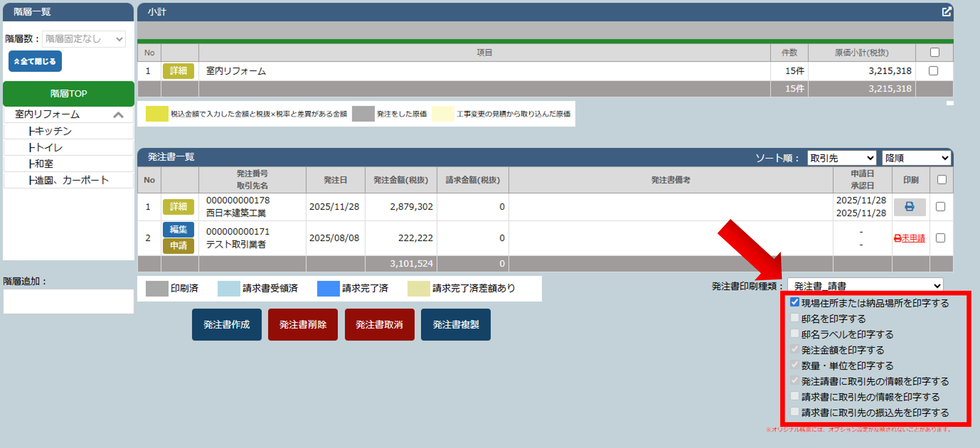This screenshot has width=980, height=448.
Task: Select 階層TOP in hierarchy list
Action: 68,94
